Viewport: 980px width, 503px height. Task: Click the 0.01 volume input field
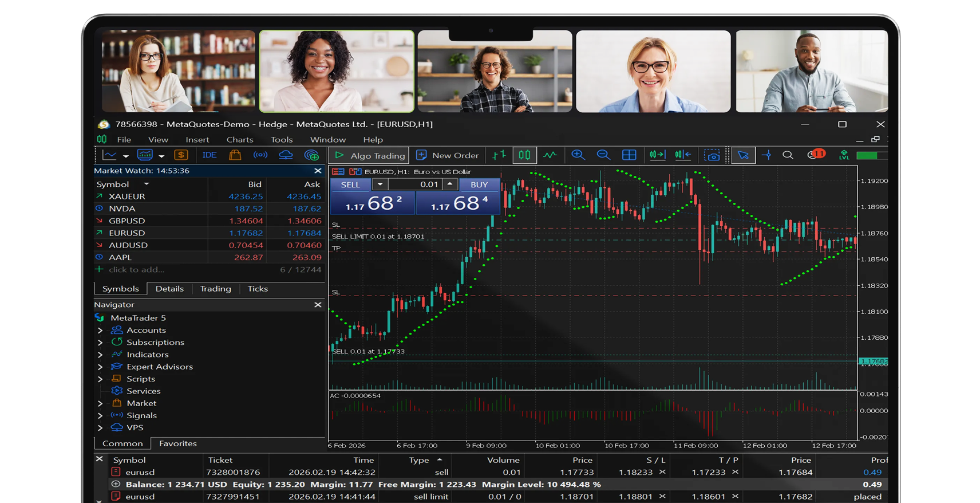point(416,184)
